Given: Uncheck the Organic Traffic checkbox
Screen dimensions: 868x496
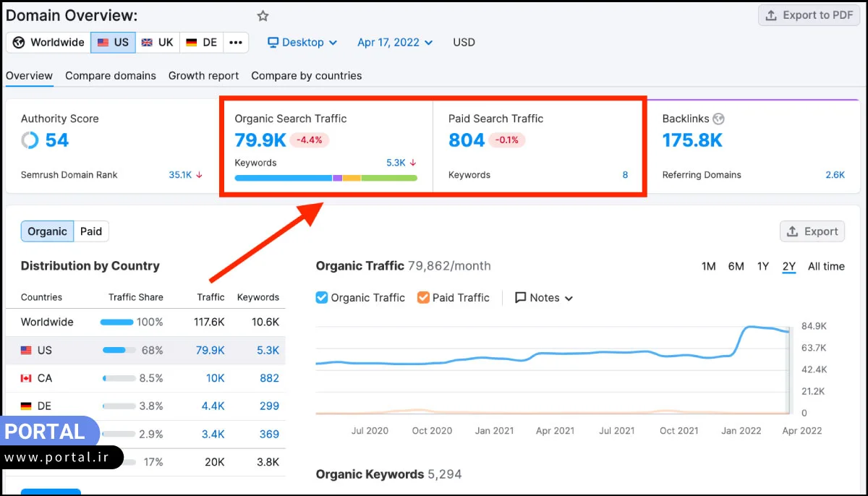Looking at the screenshot, I should (x=321, y=297).
